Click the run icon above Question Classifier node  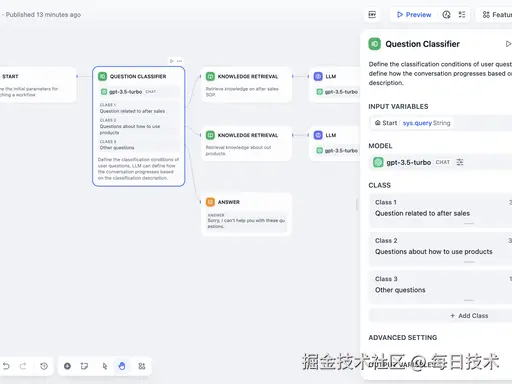click(171, 61)
